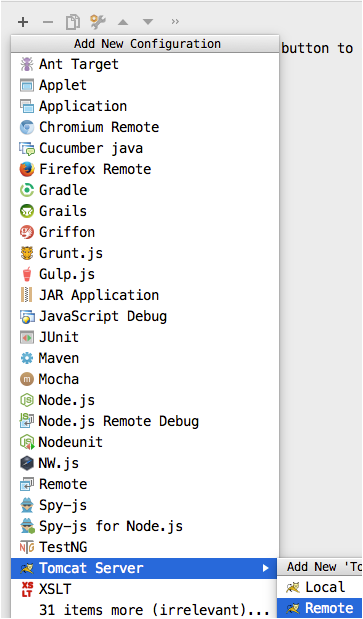This screenshot has width=363, height=619.
Task: Select Gulp.js entry
Action: point(145,274)
